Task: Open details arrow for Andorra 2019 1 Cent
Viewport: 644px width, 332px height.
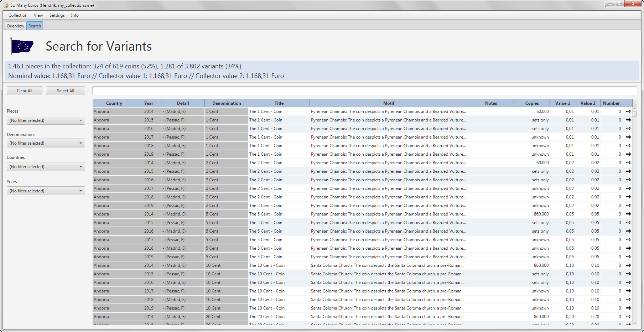Action: [628, 154]
